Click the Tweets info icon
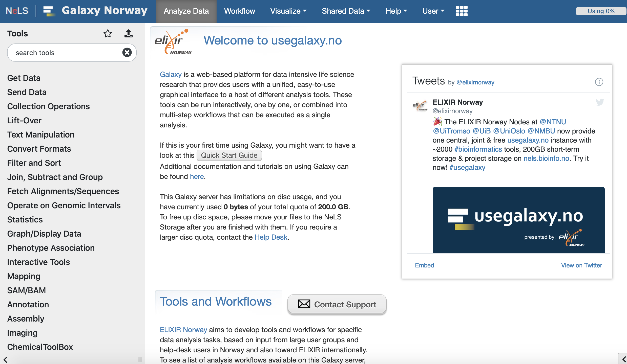627x364 pixels. point(599,82)
